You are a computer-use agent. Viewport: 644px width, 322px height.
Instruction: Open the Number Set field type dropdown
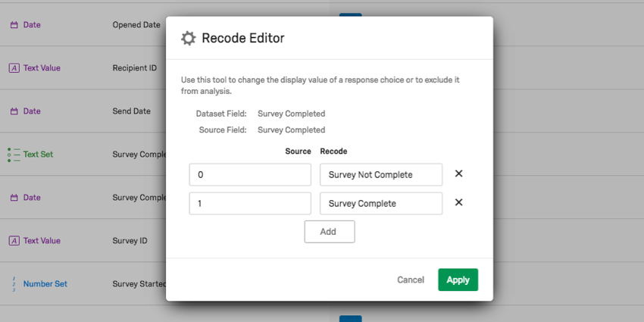coord(45,284)
